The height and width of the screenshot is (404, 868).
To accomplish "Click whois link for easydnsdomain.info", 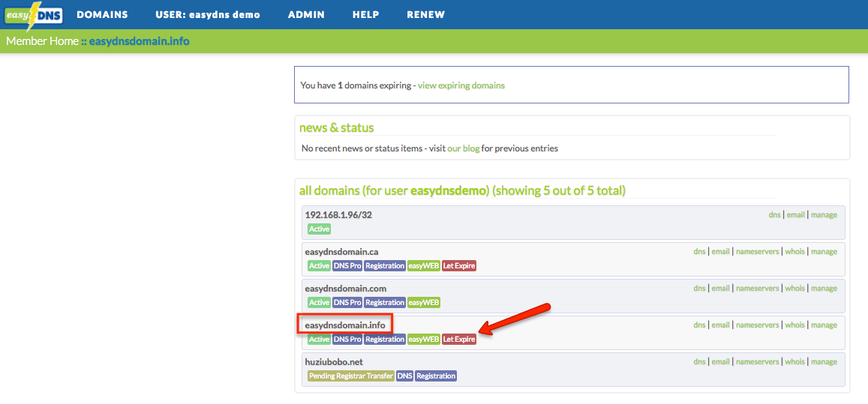I will pos(795,325).
